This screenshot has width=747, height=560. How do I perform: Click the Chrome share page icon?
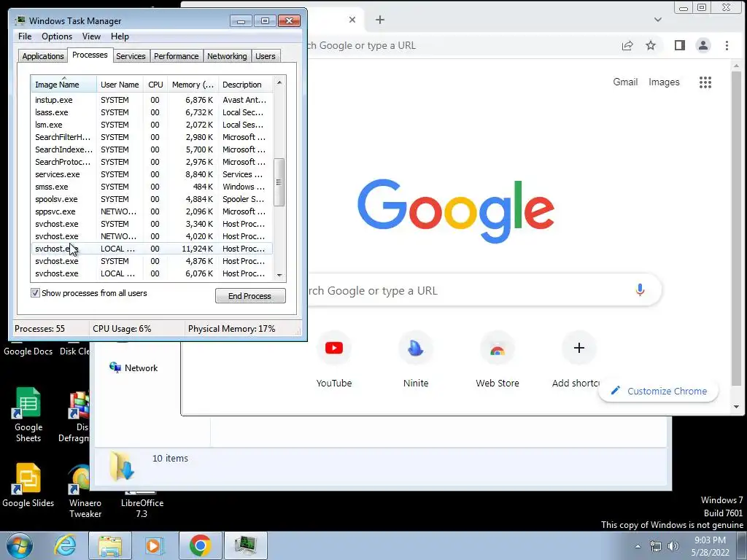point(627,46)
